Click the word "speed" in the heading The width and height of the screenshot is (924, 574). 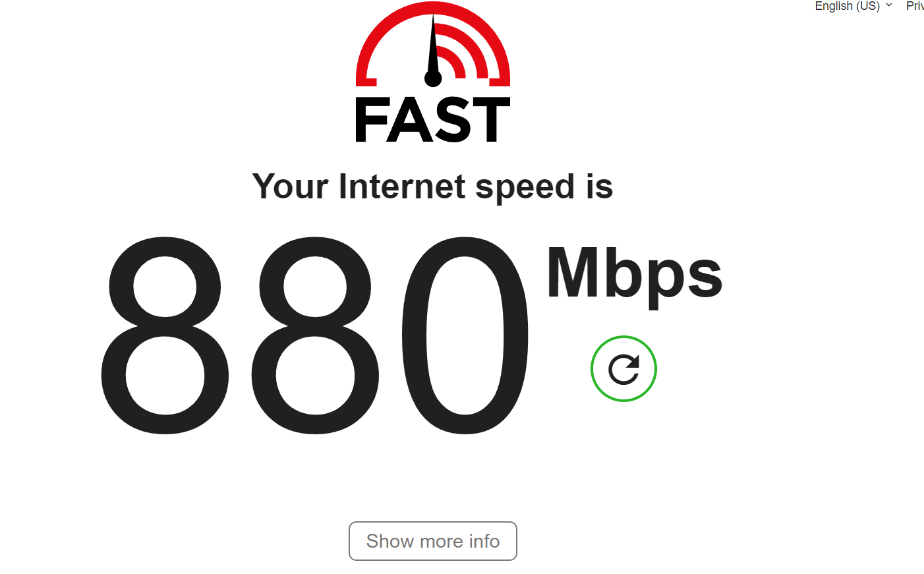[x=525, y=188]
